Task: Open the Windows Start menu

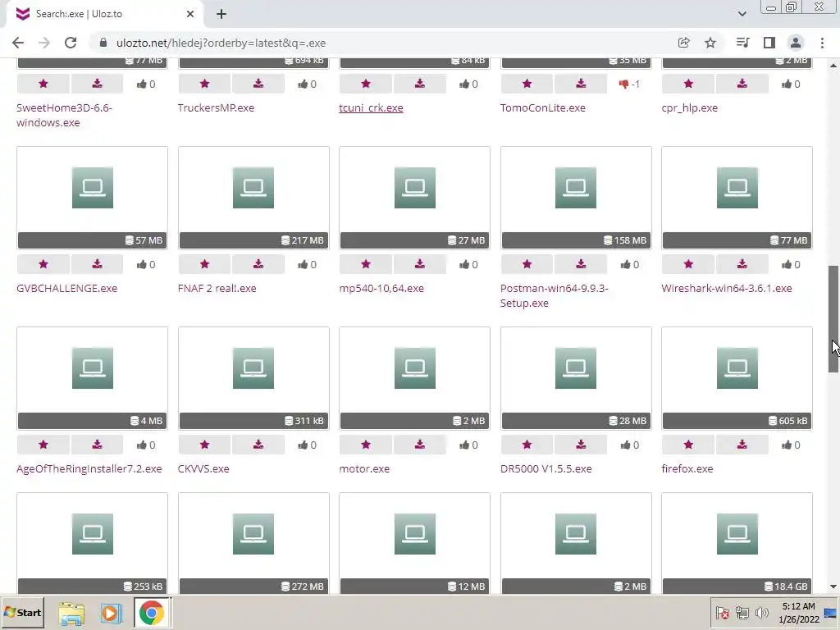Action: click(x=22, y=612)
